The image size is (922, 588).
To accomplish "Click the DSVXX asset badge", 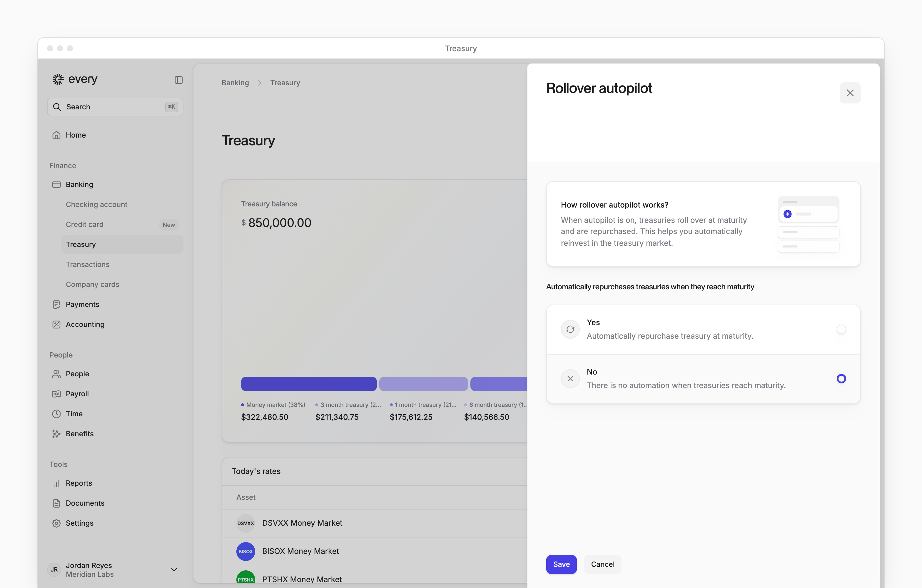I will point(246,523).
